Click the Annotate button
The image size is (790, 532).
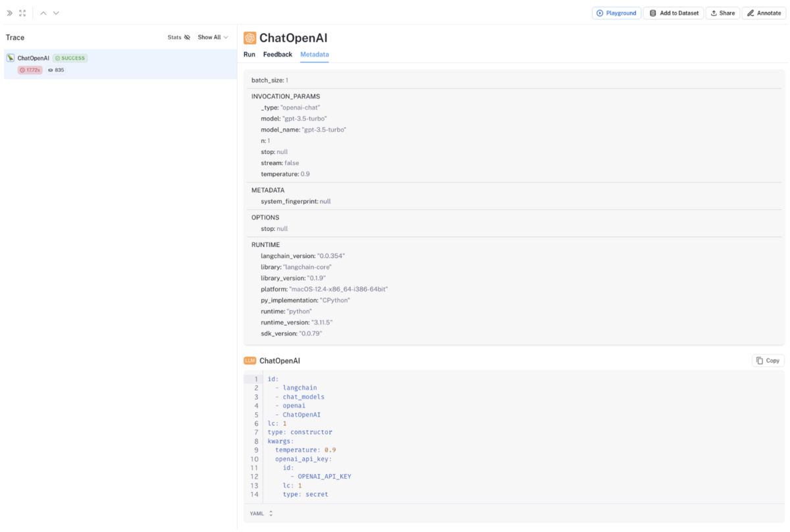pyautogui.click(x=764, y=13)
